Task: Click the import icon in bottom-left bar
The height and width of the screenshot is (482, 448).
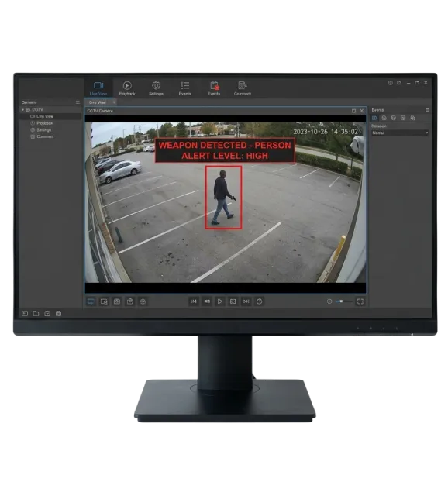Action: tap(47, 314)
